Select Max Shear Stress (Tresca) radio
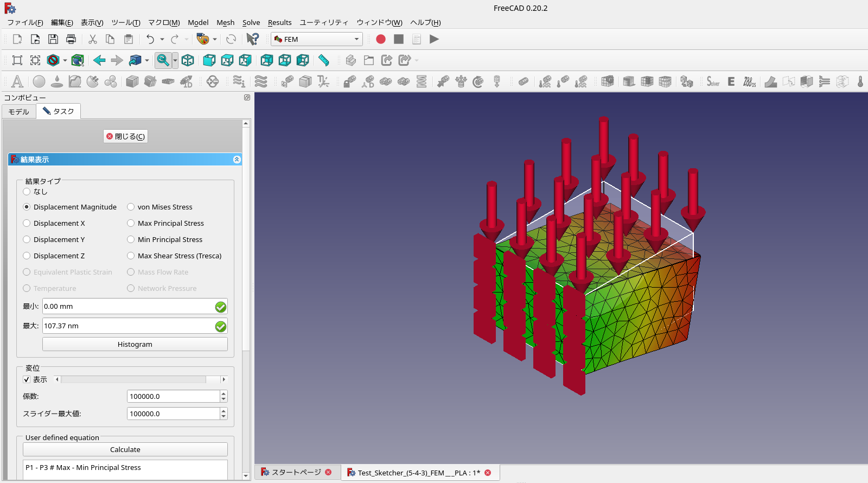 [x=131, y=256]
